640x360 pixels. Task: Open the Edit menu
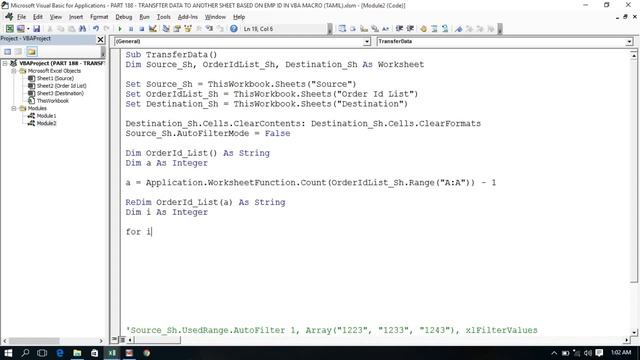coord(38,17)
